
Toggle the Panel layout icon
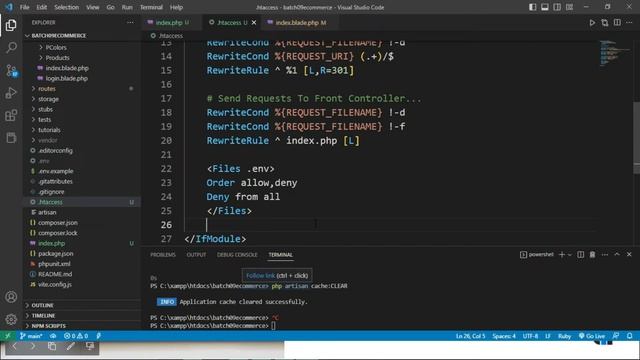tap(545, 7)
